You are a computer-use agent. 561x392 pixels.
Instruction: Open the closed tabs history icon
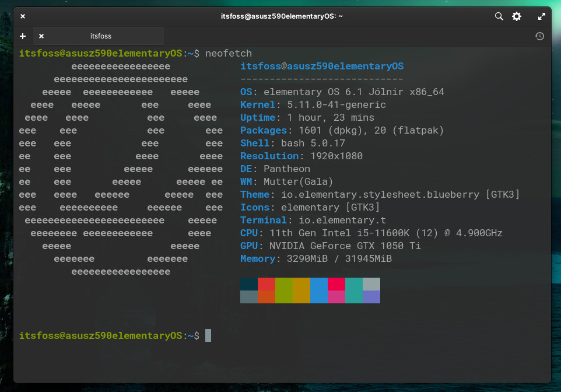pos(539,36)
